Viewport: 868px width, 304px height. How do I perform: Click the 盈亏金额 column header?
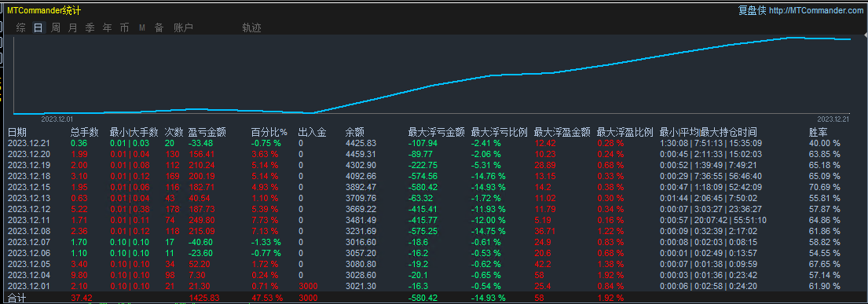click(207, 132)
